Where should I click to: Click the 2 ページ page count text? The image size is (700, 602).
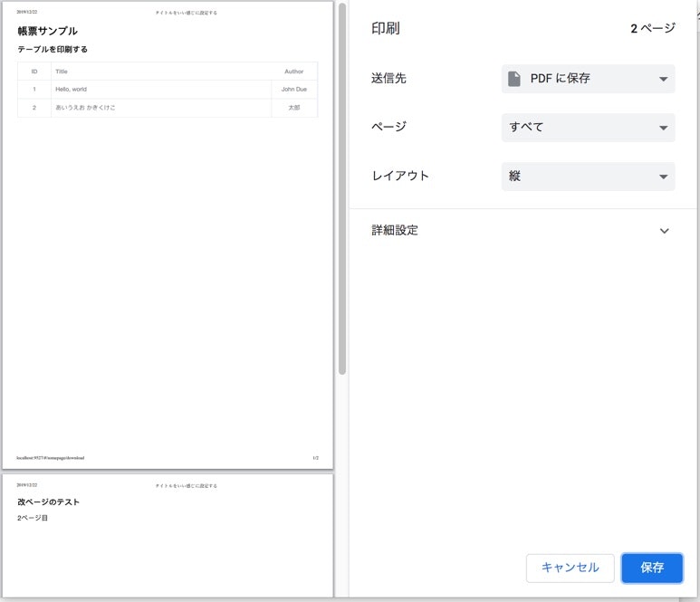click(652, 29)
